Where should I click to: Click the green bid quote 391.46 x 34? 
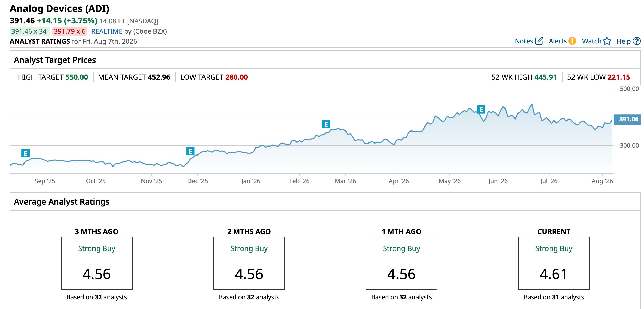[x=29, y=31]
